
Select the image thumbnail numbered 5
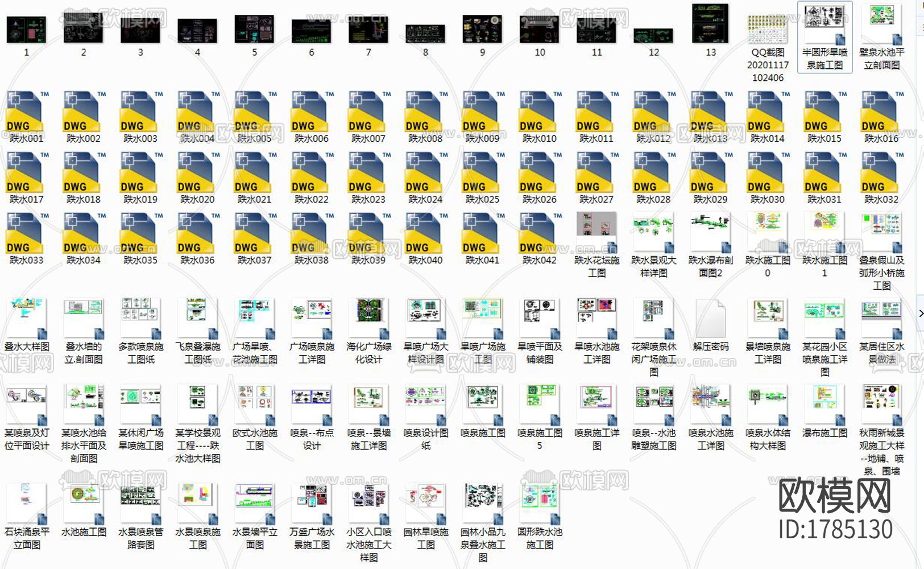click(255, 29)
